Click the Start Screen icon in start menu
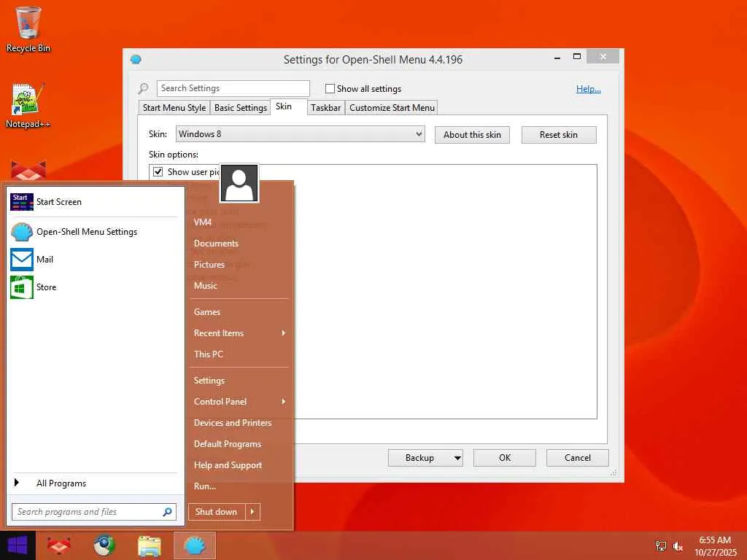 coord(22,202)
